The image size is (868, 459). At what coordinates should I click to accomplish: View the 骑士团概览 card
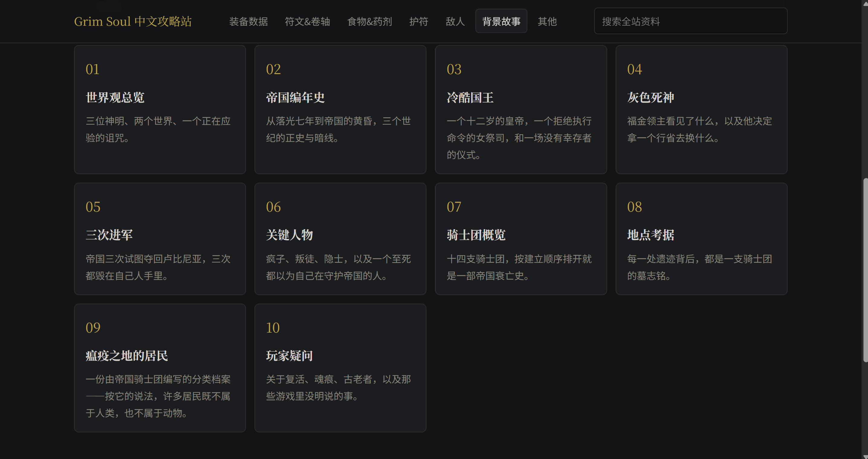pyautogui.click(x=521, y=239)
